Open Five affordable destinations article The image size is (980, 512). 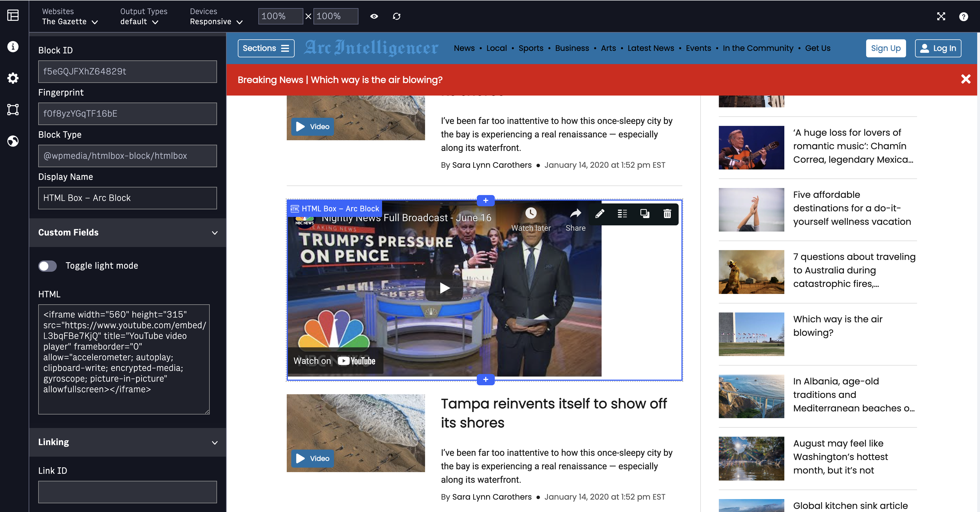[852, 209]
